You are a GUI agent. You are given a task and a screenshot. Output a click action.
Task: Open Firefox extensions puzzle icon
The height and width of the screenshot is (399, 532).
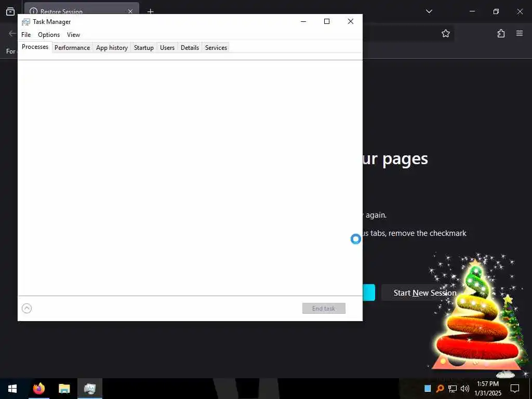tap(501, 33)
